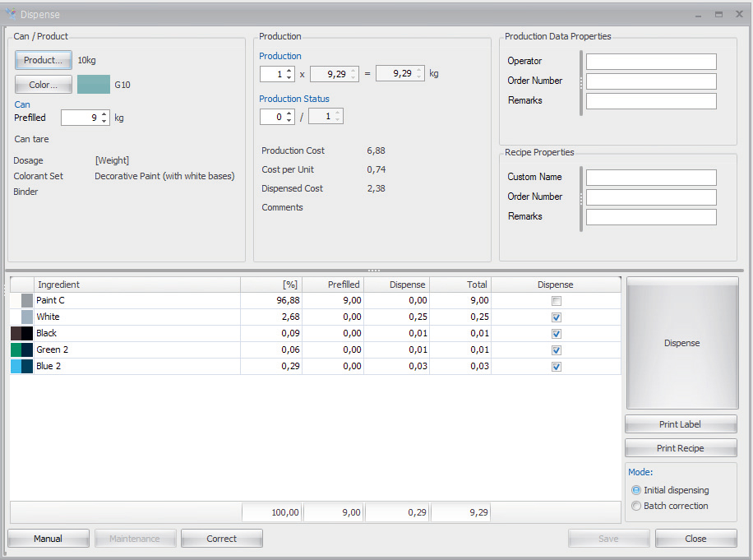Increase Production Status count with up arrow
This screenshot has height=560, width=753.
click(289, 113)
